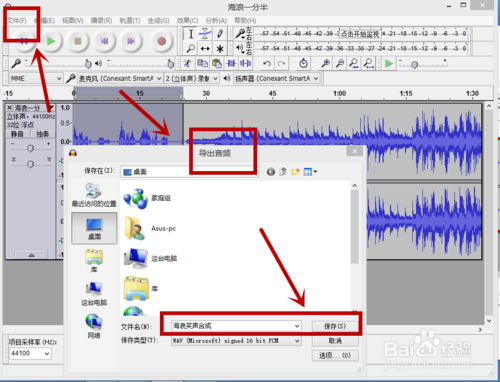The image size is (500, 382).
Task: Select the Draw pencil tool
Action: pyautogui.click(x=220, y=34)
